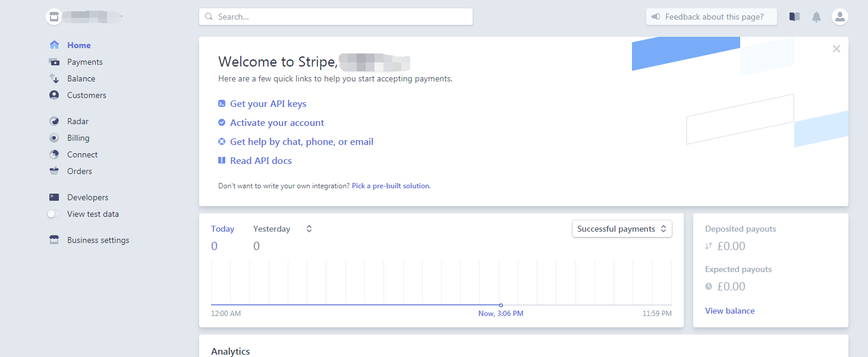Click the Radar icon in sidebar
868x357 pixels.
(54, 121)
